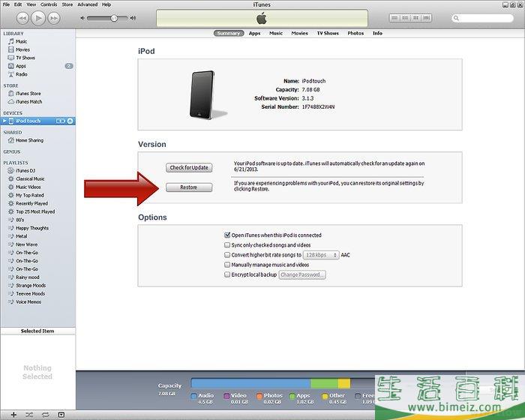The image size is (525, 420).
Task: Switch to the Info tab
Action: pyautogui.click(x=377, y=33)
